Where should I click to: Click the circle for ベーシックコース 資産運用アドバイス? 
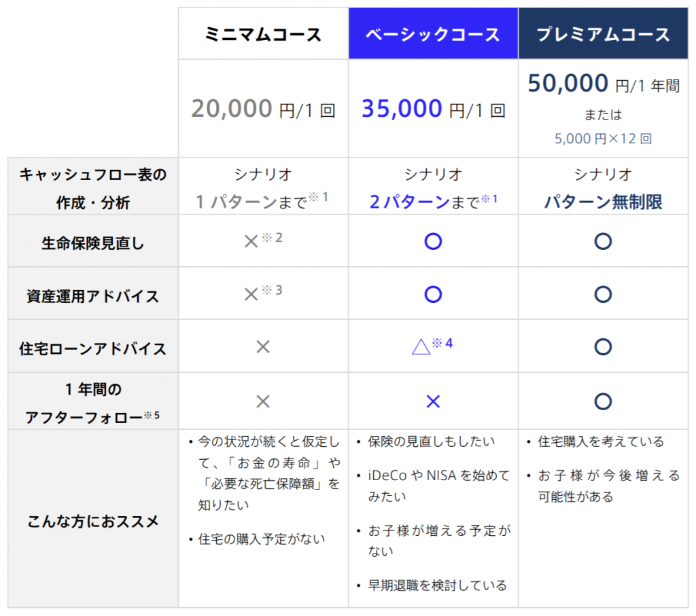coord(433,294)
